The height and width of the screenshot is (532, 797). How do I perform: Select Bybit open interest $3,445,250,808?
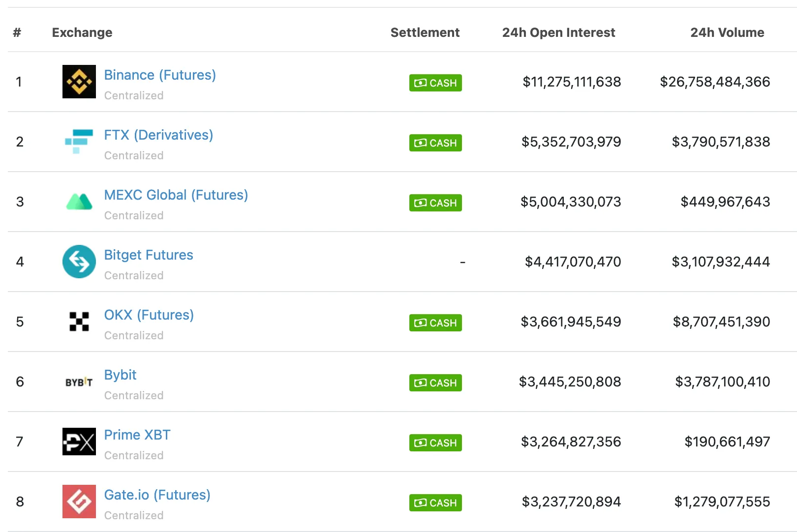click(x=570, y=382)
